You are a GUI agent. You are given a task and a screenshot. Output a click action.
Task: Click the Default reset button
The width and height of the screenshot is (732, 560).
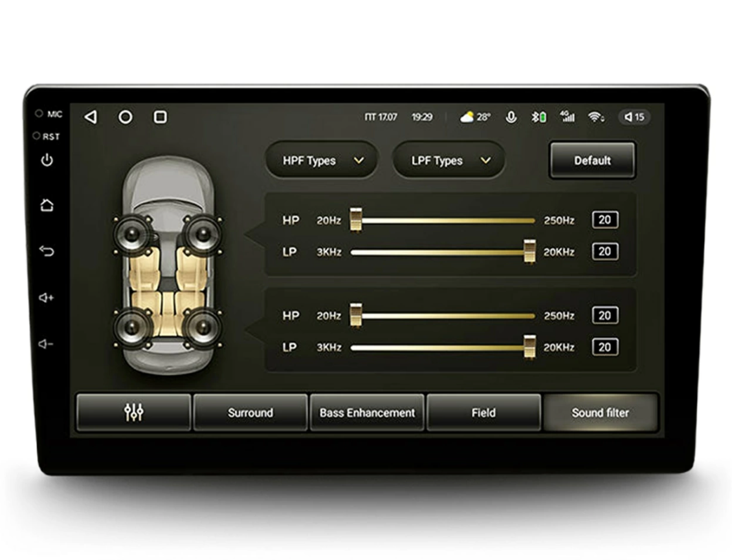(x=592, y=160)
